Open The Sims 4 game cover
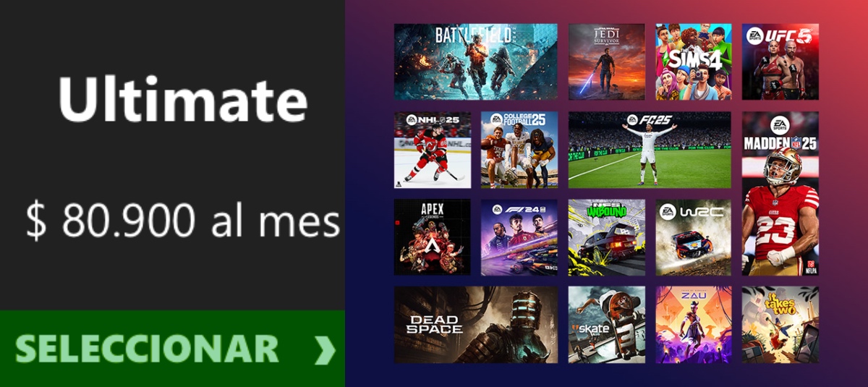This screenshot has height=387, width=868. 693,61
